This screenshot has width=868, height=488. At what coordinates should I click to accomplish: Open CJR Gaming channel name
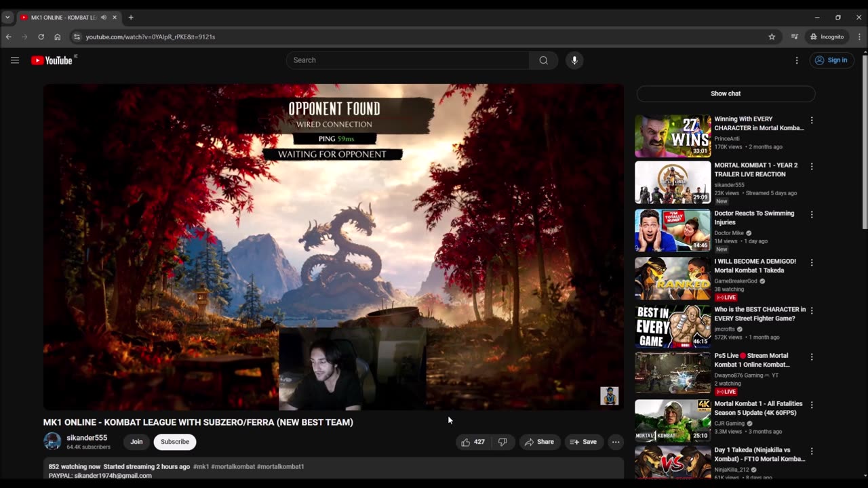[x=730, y=424]
